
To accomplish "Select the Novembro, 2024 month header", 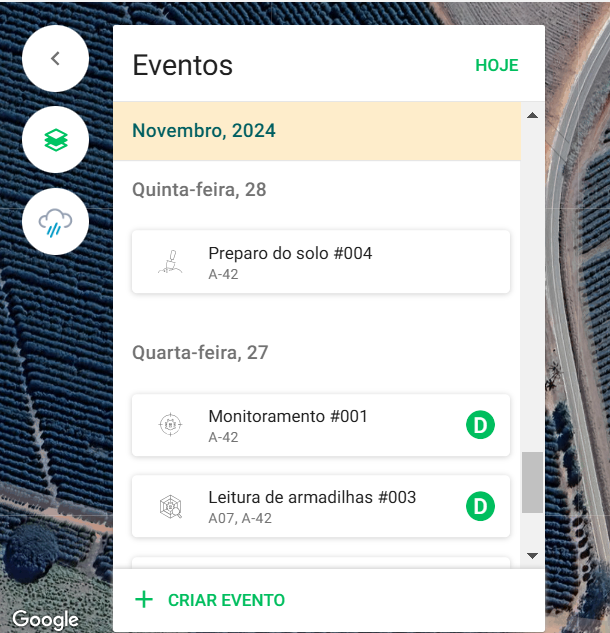I will [x=204, y=131].
